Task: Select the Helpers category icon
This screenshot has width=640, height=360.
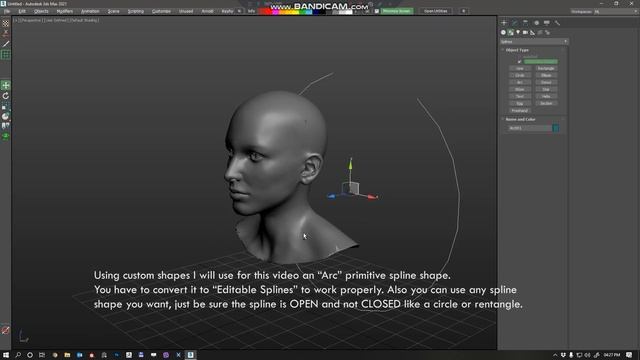Action: (x=533, y=32)
